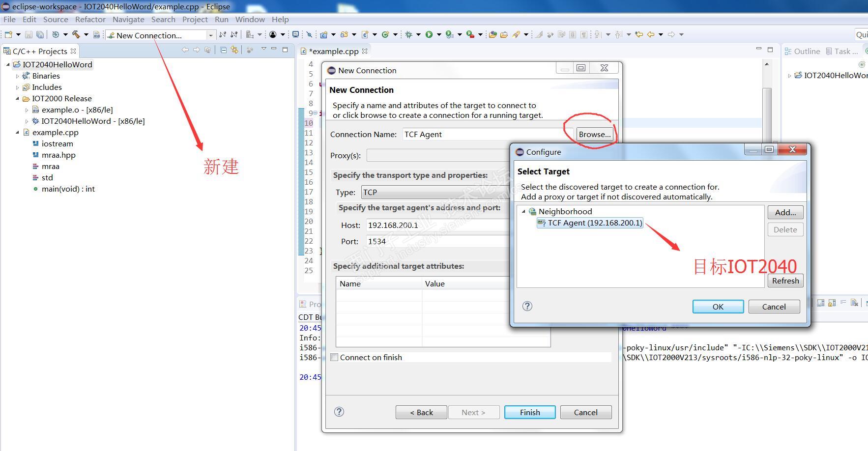Select mraa.hpp in the project tree
The width and height of the screenshot is (868, 451).
tap(58, 155)
